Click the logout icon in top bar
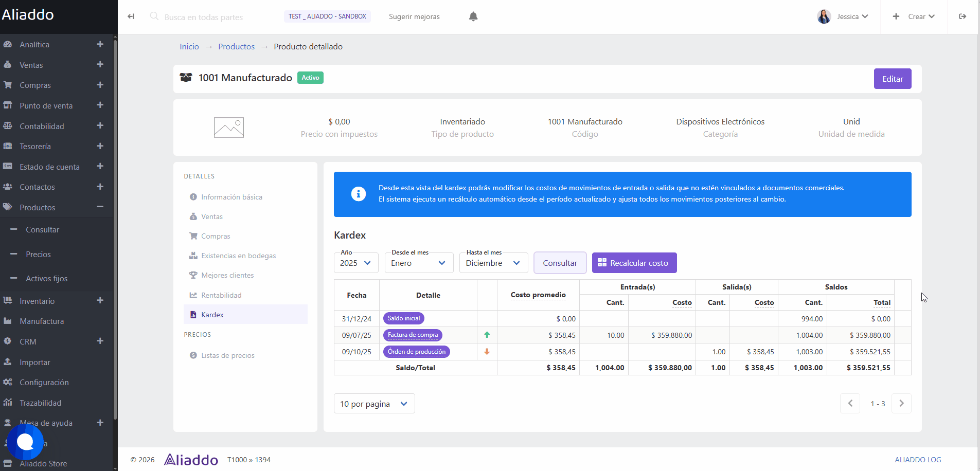The width and height of the screenshot is (980, 471). [x=962, y=16]
